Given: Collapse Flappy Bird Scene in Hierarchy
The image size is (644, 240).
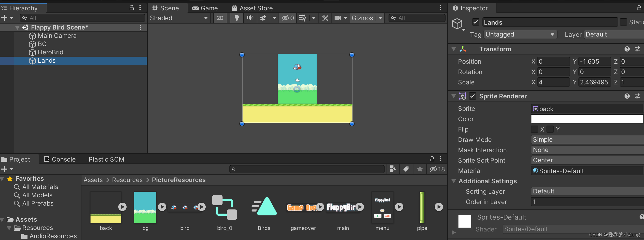Looking at the screenshot, I should 17,27.
